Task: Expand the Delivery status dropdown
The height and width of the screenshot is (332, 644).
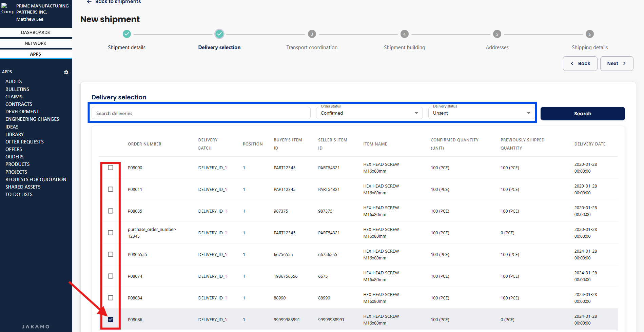Action: (481, 113)
